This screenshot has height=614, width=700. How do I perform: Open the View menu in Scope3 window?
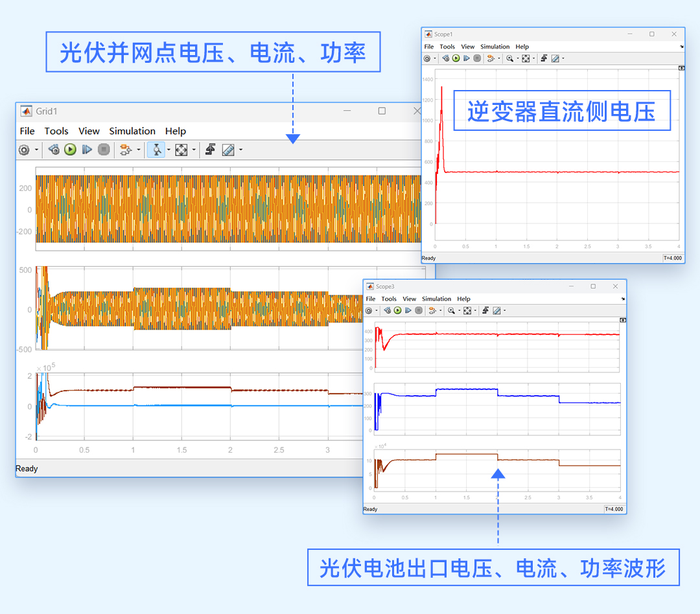point(410,299)
